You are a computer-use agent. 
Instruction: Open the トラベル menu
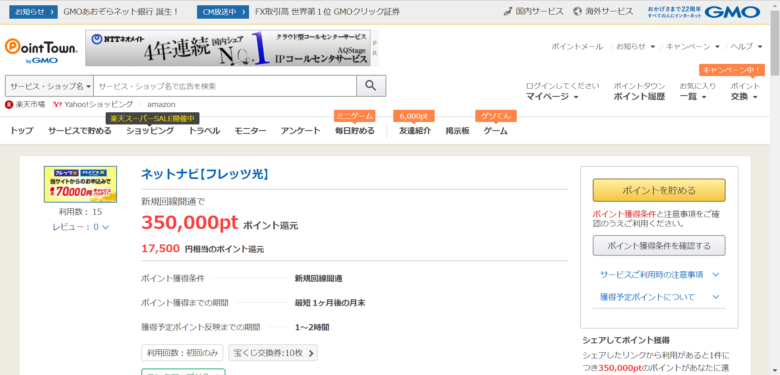point(204,131)
